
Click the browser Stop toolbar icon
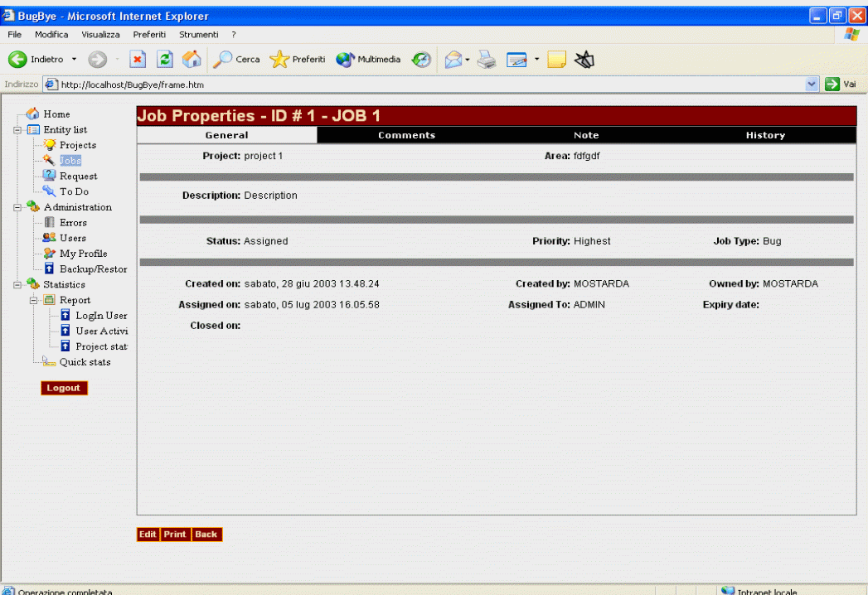pyautogui.click(x=140, y=60)
